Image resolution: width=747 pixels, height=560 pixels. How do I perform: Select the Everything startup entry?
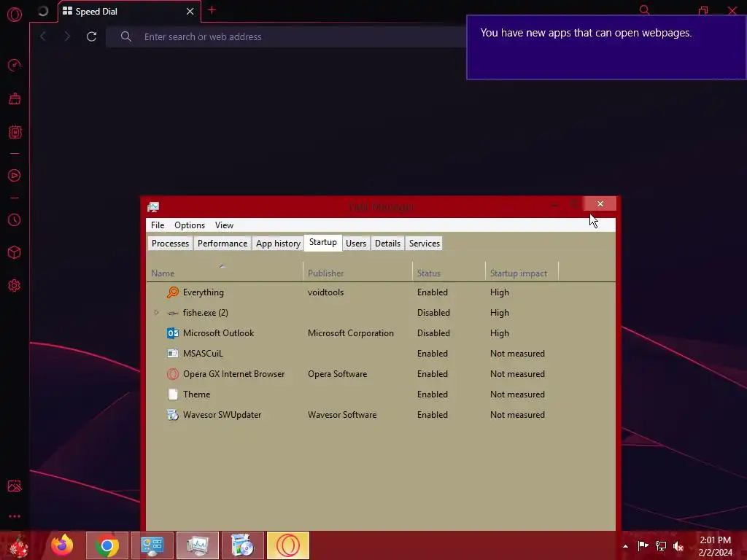[381, 292]
